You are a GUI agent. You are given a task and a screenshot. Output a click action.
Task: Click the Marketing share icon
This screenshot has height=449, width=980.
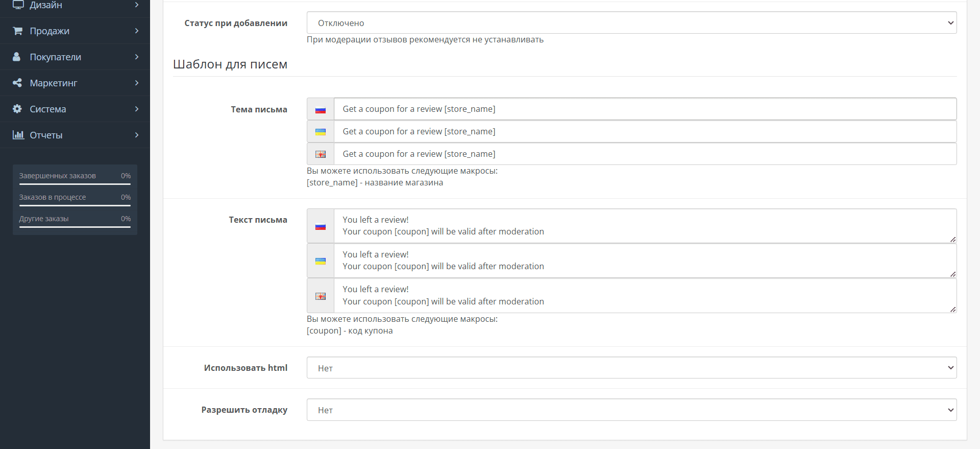tap(17, 83)
